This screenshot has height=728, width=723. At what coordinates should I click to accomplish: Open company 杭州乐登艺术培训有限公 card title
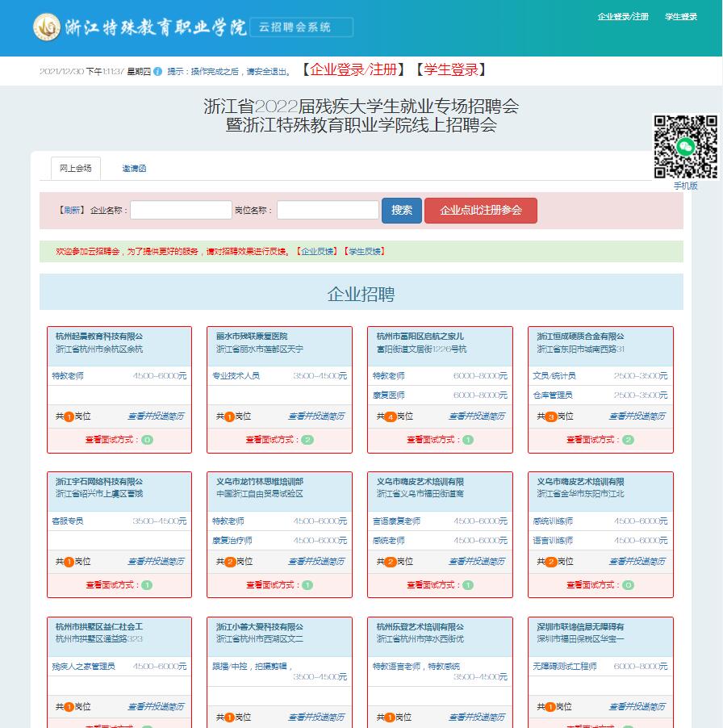[420, 627]
